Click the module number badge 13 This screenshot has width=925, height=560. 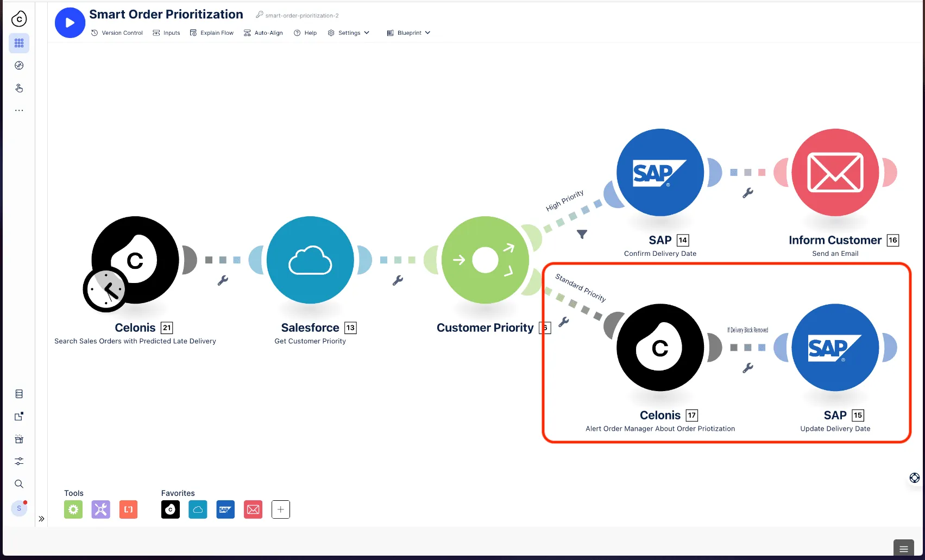[350, 328]
